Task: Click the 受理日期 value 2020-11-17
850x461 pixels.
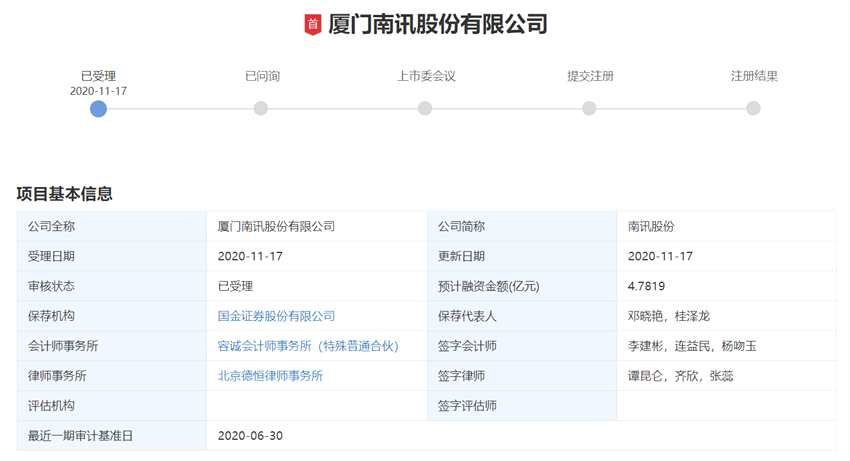Action: coord(250,256)
